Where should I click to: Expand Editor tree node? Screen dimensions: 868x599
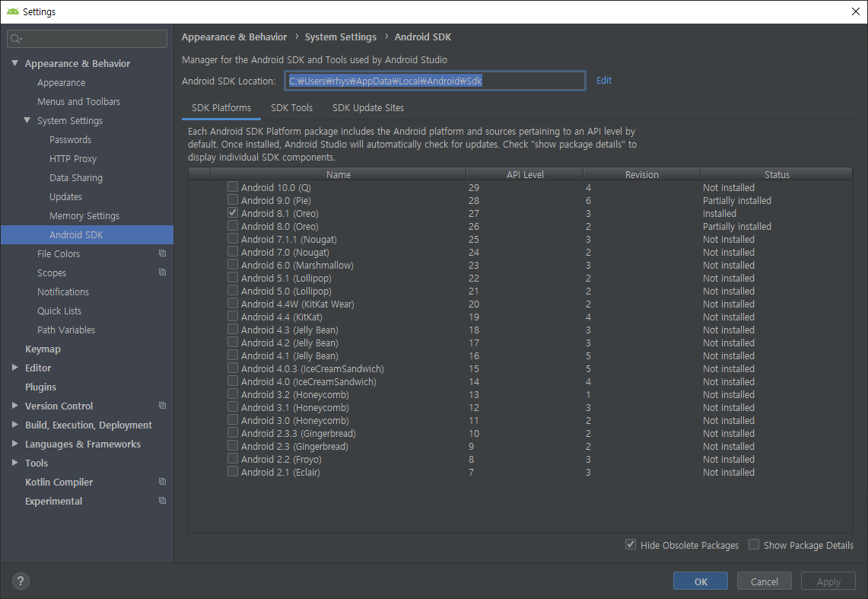pos(15,368)
